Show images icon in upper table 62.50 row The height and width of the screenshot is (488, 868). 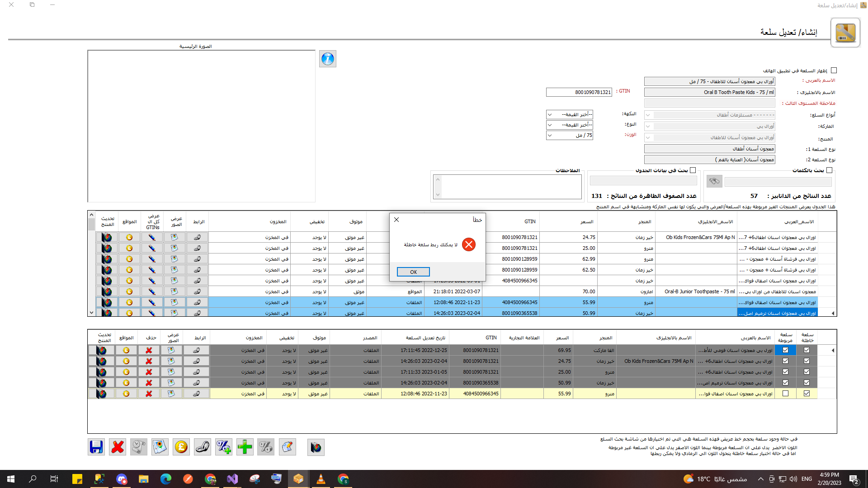(x=175, y=270)
